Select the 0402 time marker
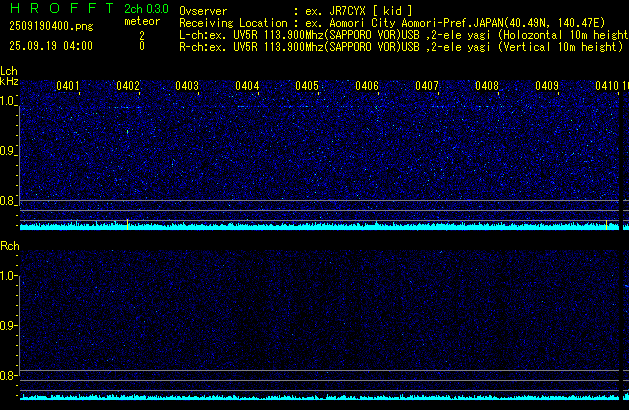The width and height of the screenshot is (629, 410). coord(128,86)
